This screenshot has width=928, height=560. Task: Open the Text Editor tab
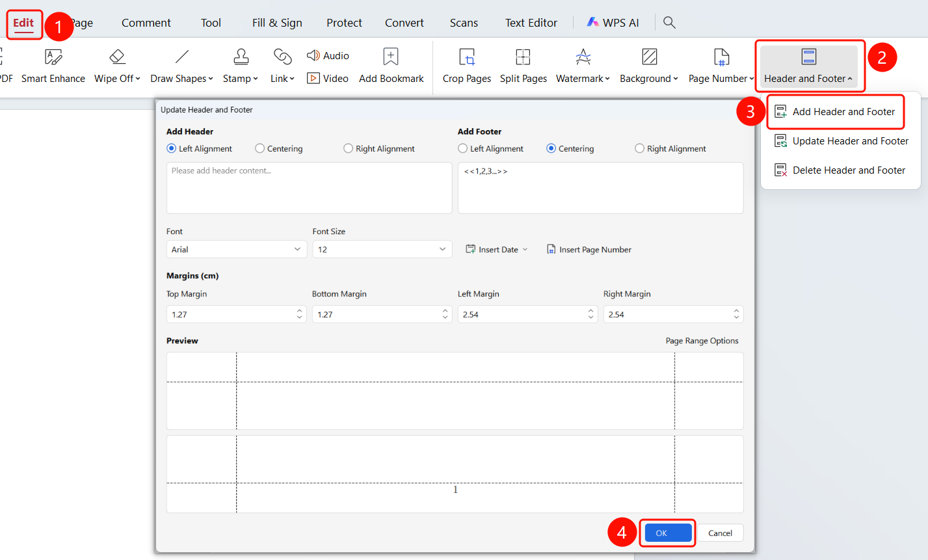[531, 23]
